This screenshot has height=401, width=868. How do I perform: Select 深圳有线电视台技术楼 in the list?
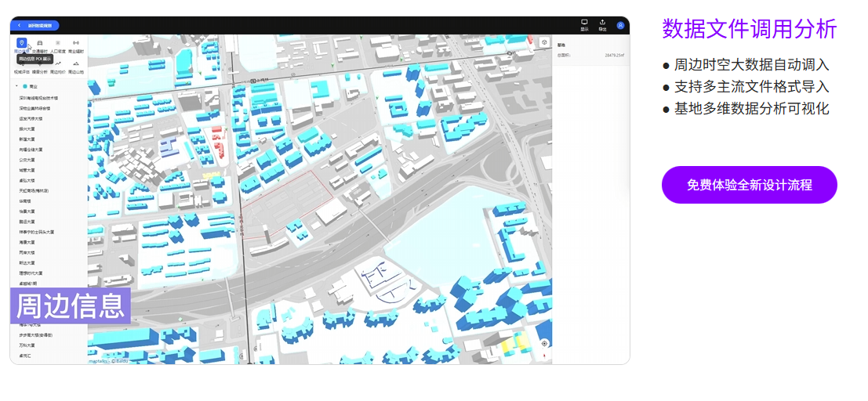click(38, 98)
